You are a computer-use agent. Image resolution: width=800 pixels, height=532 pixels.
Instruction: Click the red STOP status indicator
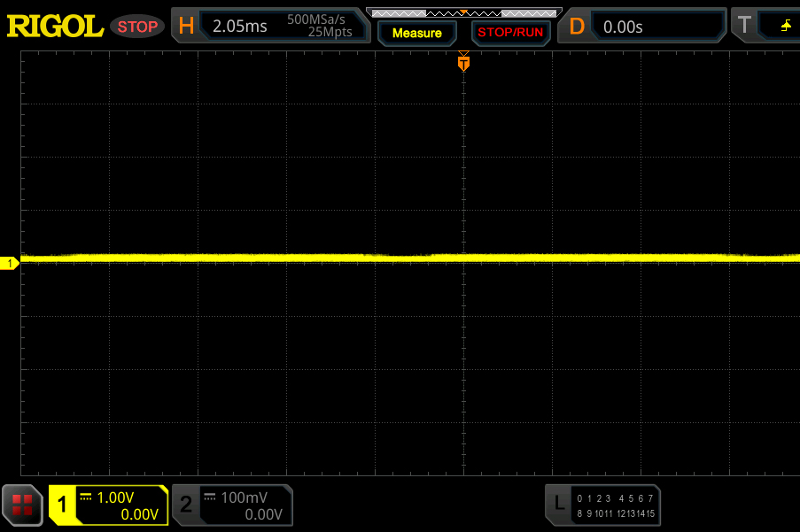(x=137, y=27)
